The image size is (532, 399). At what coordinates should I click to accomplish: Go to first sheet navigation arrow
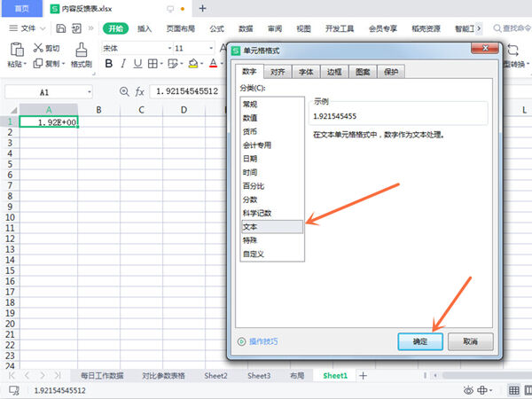[x=12, y=375]
